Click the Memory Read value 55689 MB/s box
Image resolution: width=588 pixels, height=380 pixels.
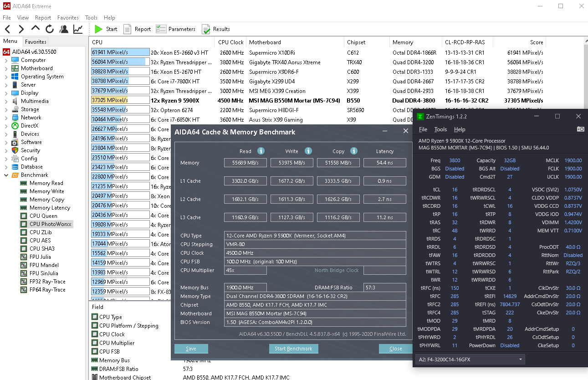point(246,163)
